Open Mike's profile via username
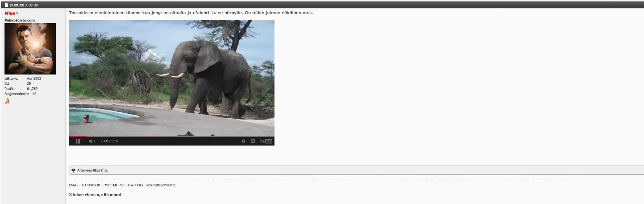Viewport: 644px width, 204px height. [10, 13]
